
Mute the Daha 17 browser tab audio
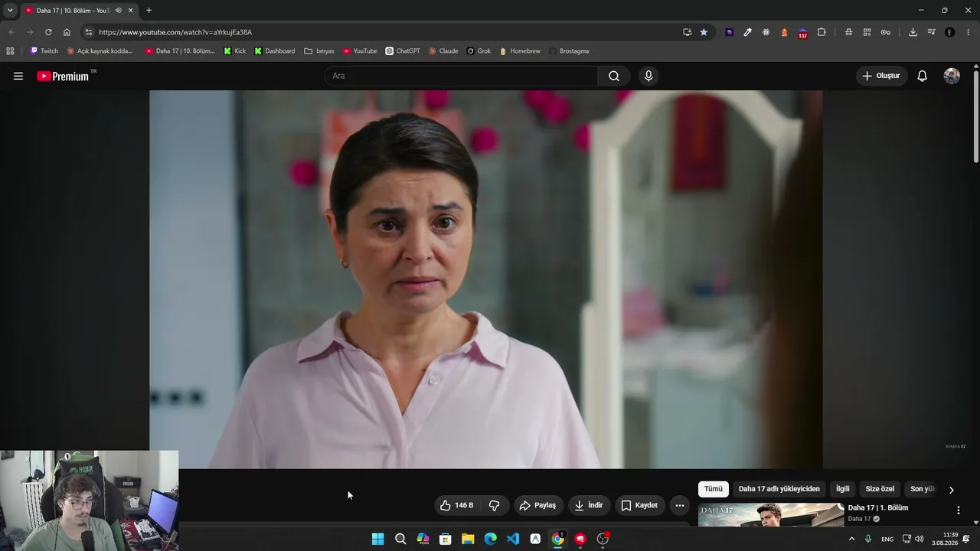coord(118,10)
